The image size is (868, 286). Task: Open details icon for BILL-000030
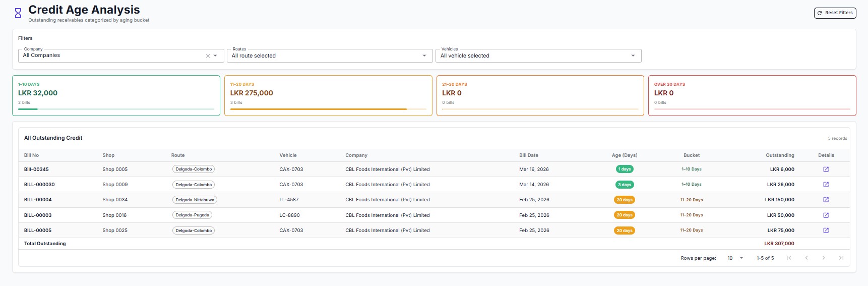826,185
